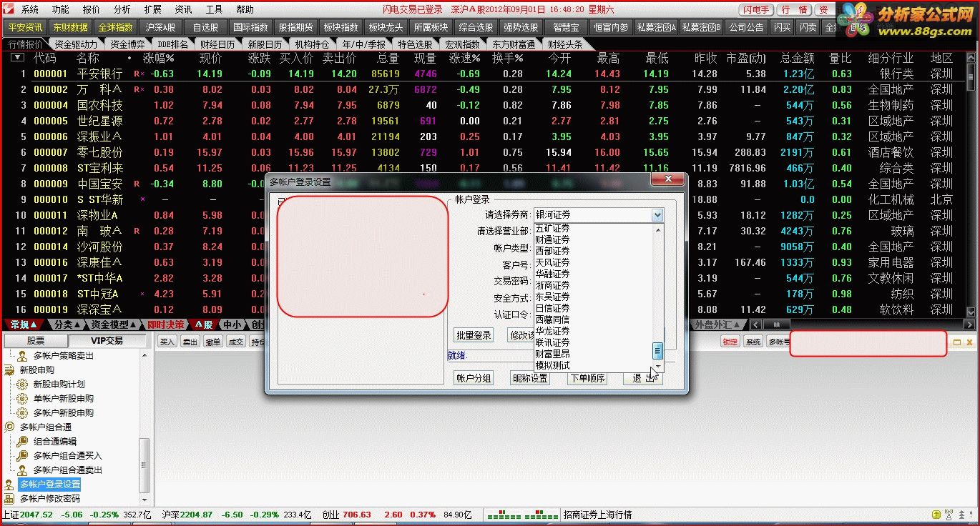Select 组合通编辑 in tree

tap(55, 442)
